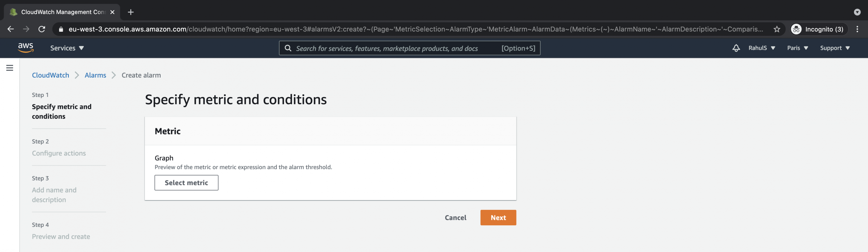Bookmark this page with the star icon

click(777, 29)
